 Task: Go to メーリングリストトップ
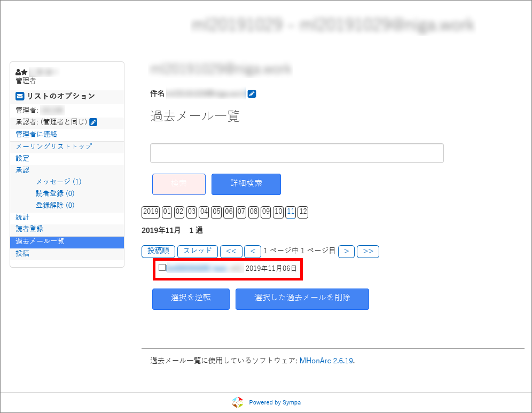[x=53, y=146]
